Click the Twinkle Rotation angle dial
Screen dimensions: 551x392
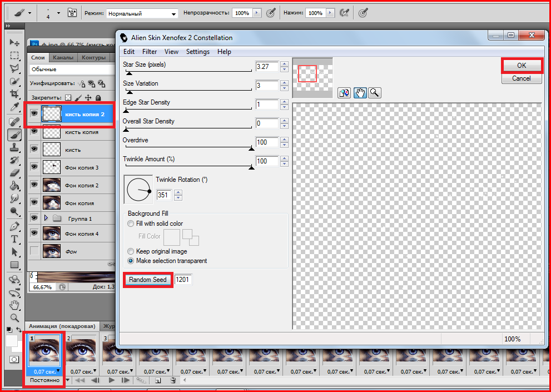click(x=138, y=189)
